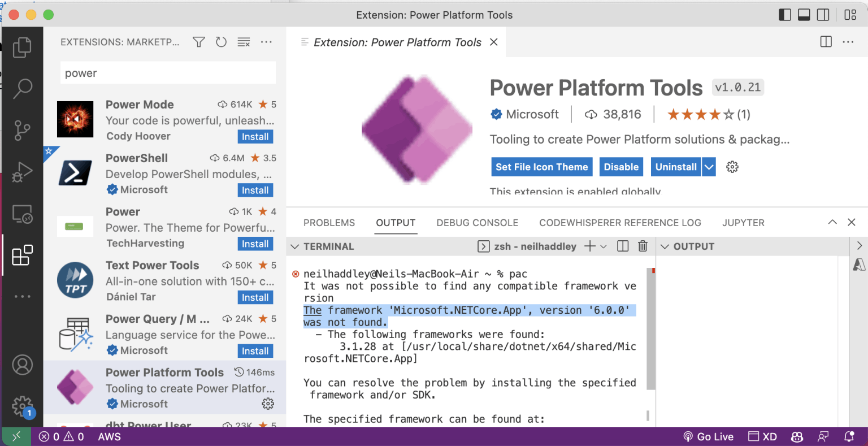Toggle the bottom panel visibility

pos(804,15)
